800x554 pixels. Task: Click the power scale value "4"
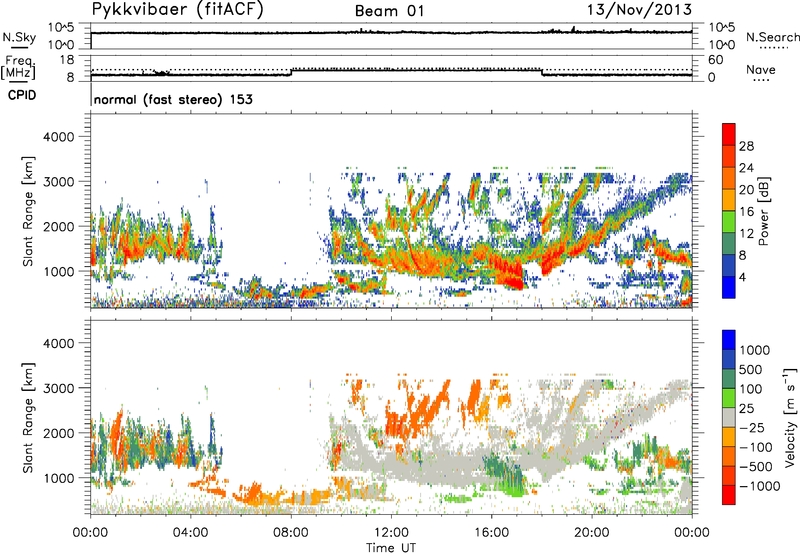pos(742,277)
